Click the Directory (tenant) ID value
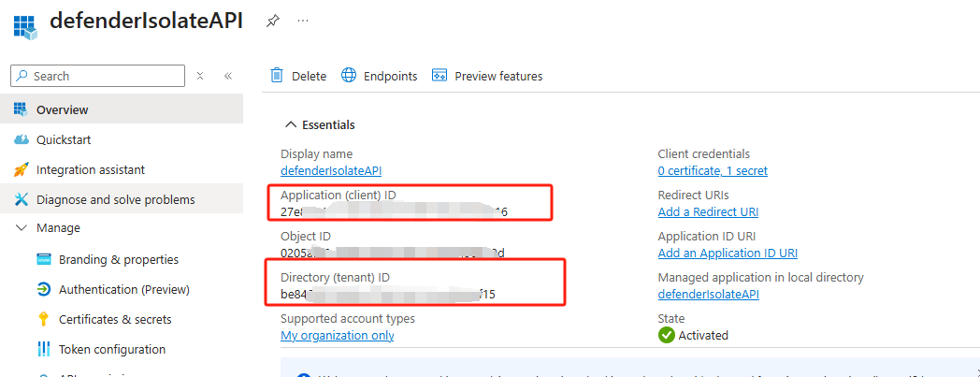The height and width of the screenshot is (377, 980). [388, 294]
